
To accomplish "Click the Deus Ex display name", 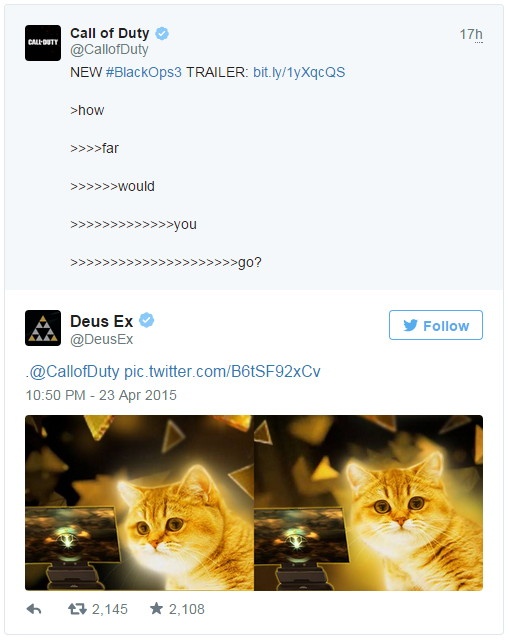I will (x=101, y=321).
